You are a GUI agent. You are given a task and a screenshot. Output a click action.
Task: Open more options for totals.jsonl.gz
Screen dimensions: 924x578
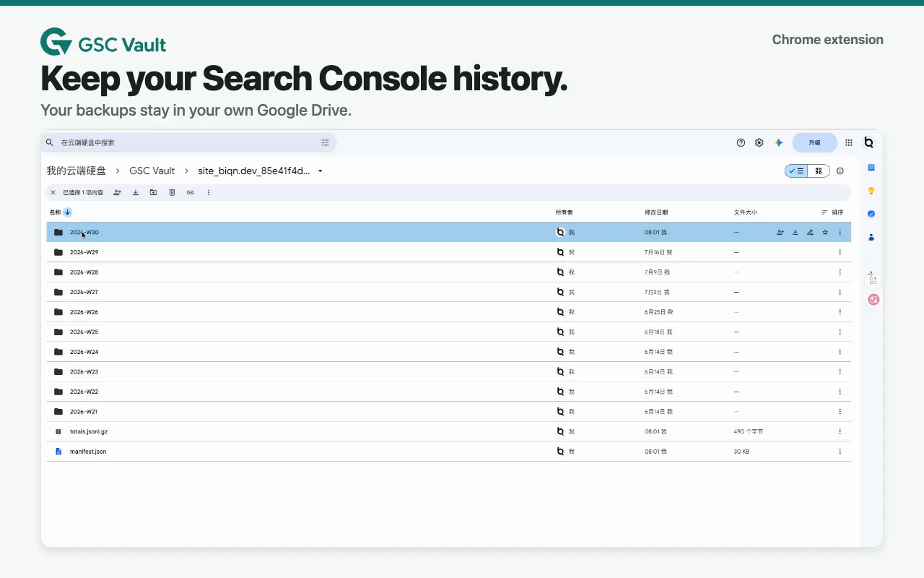coord(840,431)
